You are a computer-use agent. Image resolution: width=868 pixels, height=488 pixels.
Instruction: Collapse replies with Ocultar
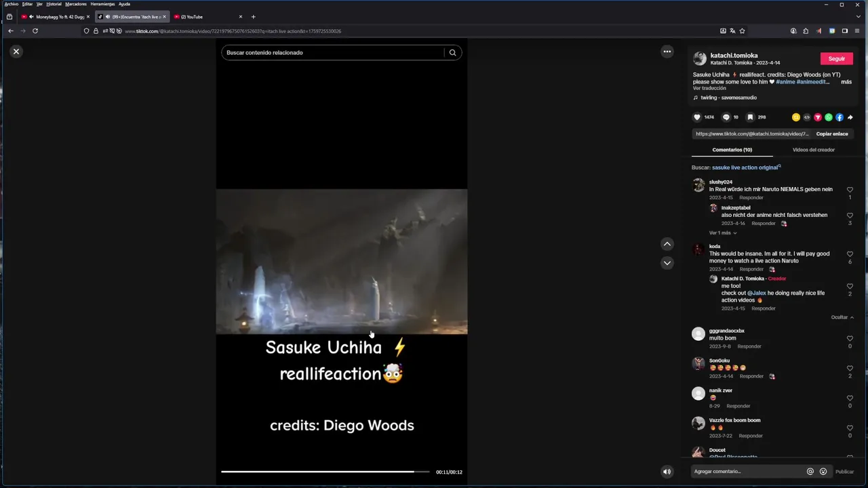(842, 317)
